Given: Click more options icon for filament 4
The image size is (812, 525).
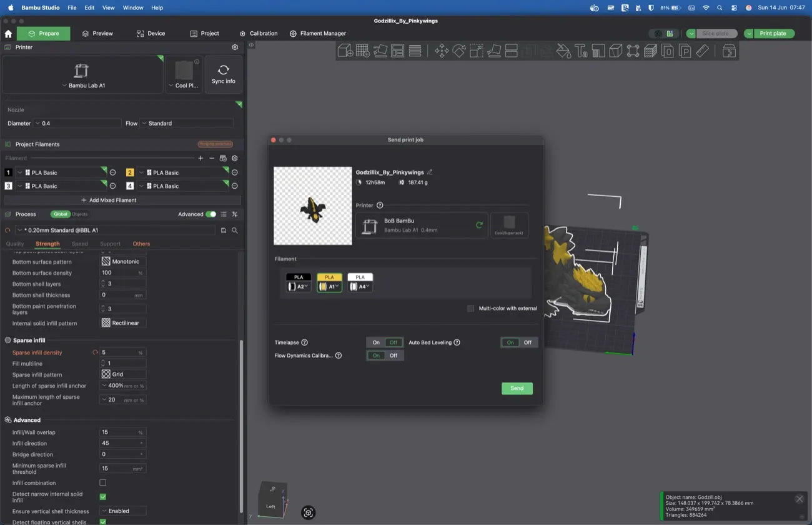Looking at the screenshot, I should (x=235, y=186).
